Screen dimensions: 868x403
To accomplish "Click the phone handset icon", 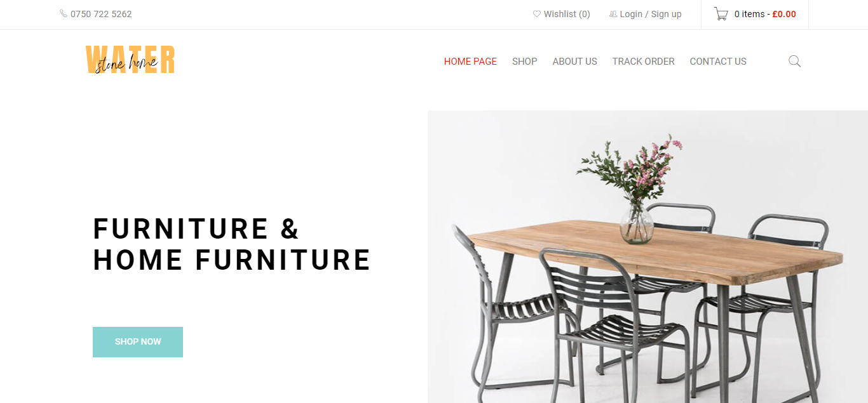I will click(64, 13).
